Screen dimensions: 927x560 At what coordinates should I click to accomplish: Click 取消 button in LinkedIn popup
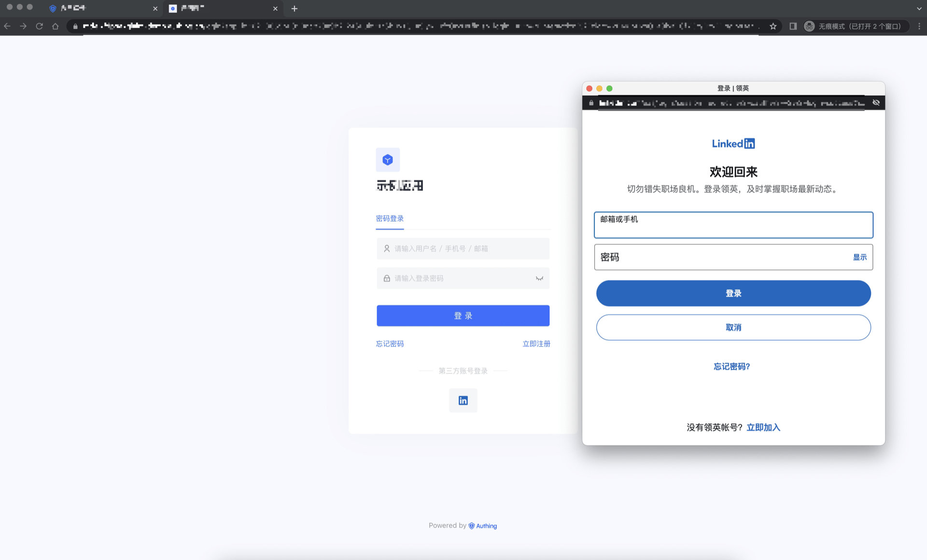[733, 327]
